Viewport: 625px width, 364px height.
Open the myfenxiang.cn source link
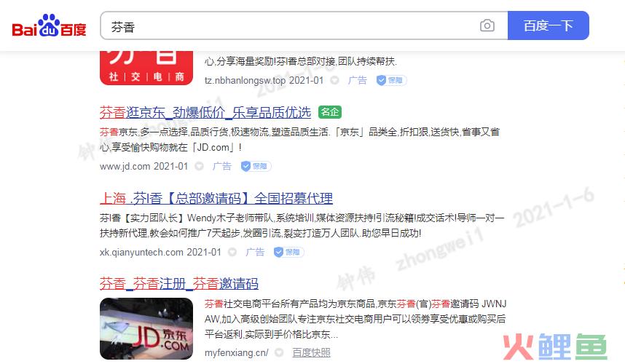tap(236, 353)
